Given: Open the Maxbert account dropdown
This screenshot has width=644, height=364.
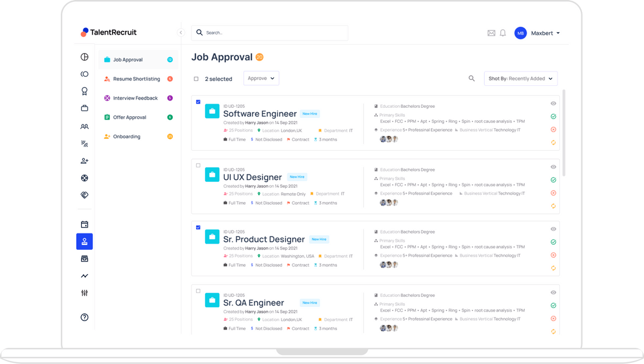Looking at the screenshot, I should (x=542, y=33).
